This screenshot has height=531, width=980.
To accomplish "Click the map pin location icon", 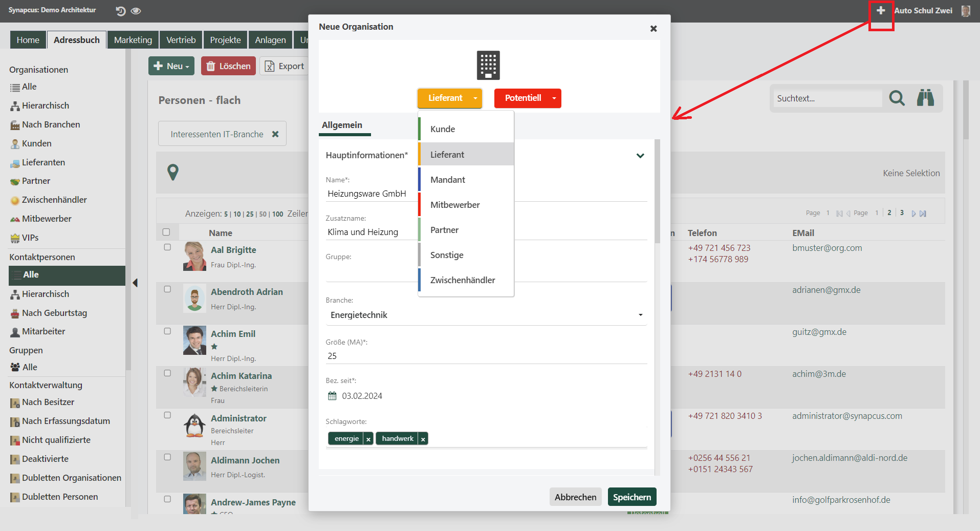I will click(173, 172).
